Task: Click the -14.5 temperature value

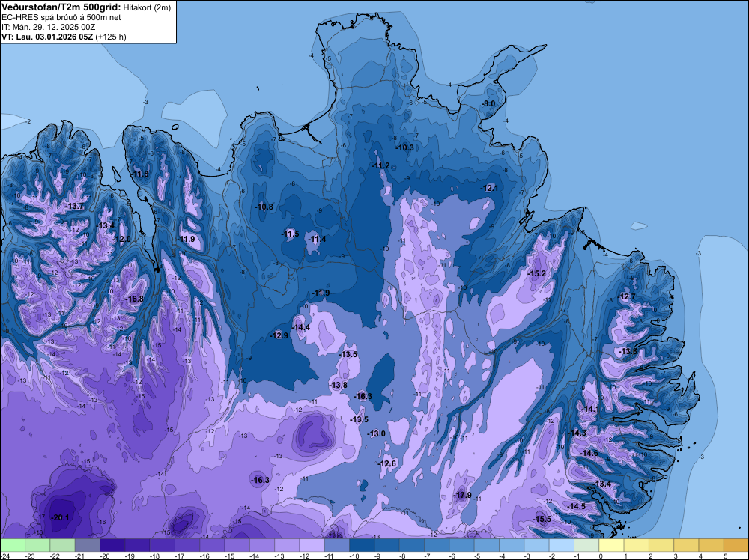Action: 577,506
